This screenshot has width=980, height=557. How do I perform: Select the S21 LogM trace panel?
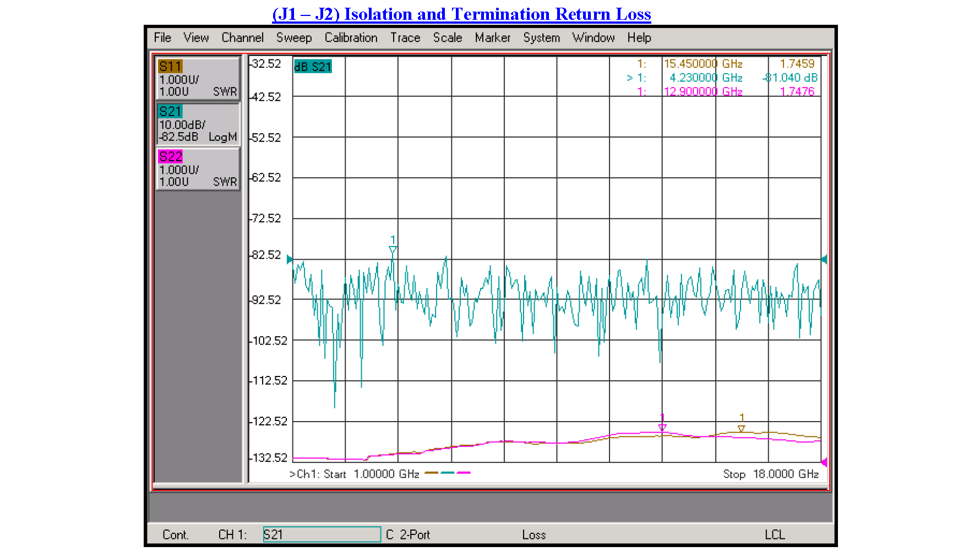click(x=197, y=123)
